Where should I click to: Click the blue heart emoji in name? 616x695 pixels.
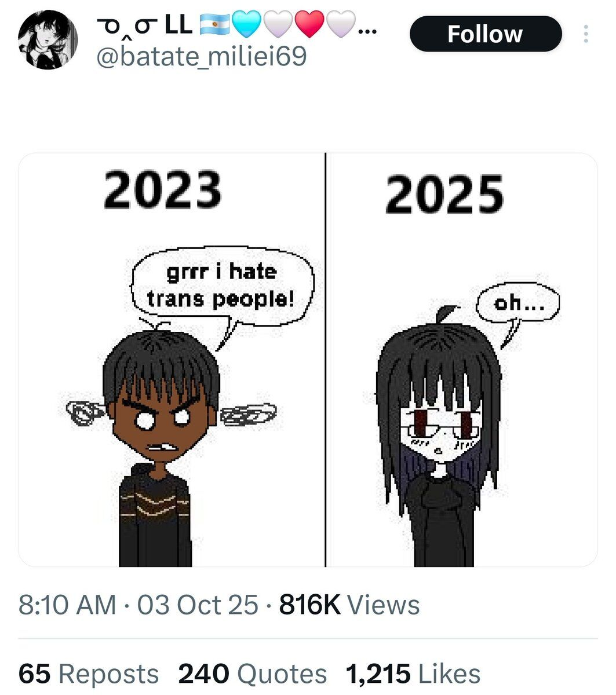[x=247, y=24]
